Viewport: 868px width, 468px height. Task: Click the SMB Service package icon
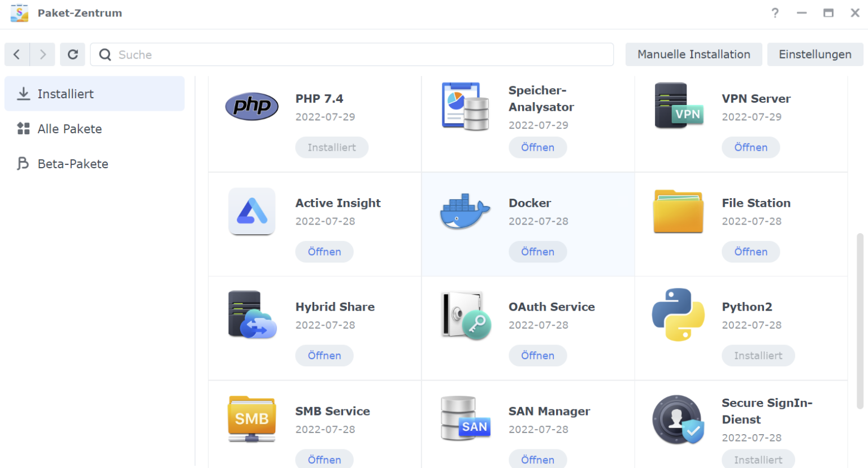(252, 419)
